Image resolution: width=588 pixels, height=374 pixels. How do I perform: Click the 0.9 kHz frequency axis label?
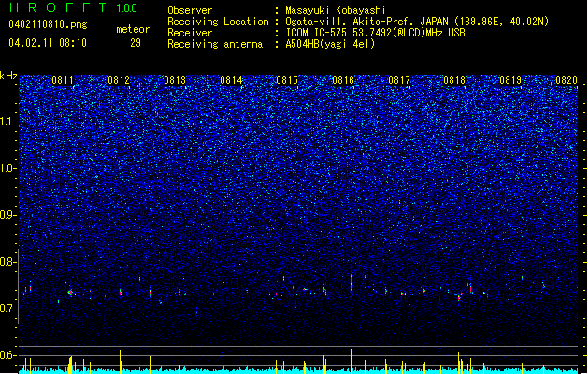pos(7,215)
